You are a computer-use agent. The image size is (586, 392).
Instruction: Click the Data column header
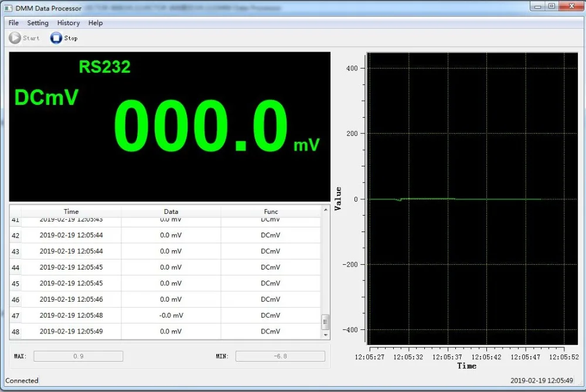tap(171, 212)
